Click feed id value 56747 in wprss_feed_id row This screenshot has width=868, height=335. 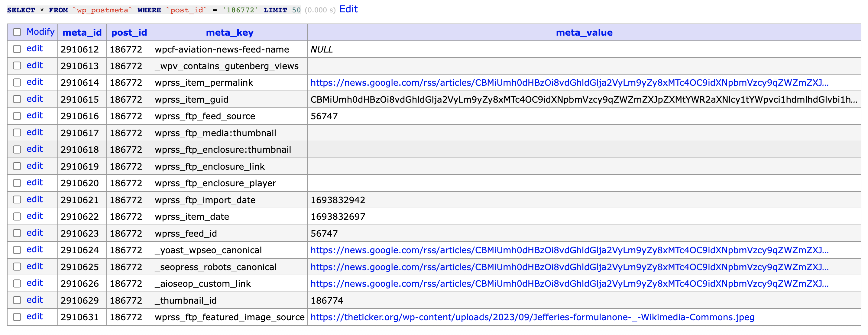click(x=324, y=234)
